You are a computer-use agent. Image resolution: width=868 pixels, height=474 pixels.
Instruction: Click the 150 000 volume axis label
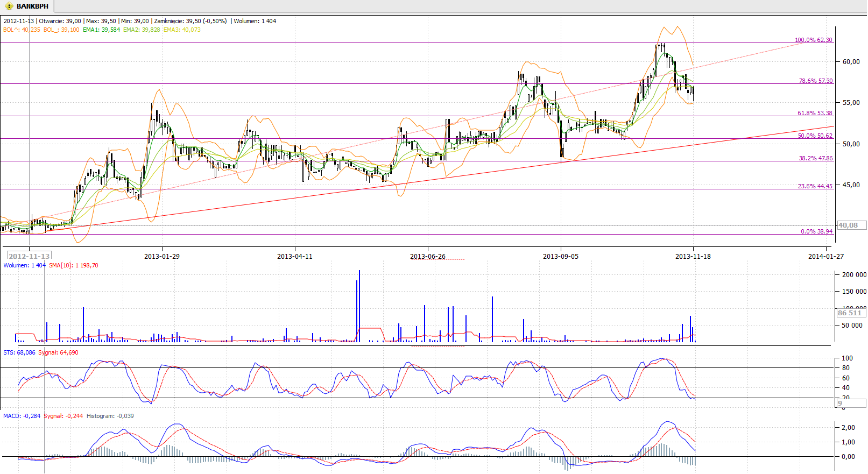[854, 292]
